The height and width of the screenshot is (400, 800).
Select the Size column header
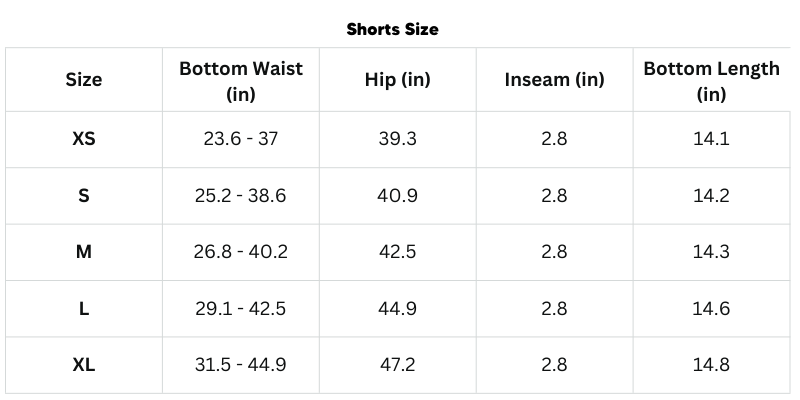tap(84, 80)
